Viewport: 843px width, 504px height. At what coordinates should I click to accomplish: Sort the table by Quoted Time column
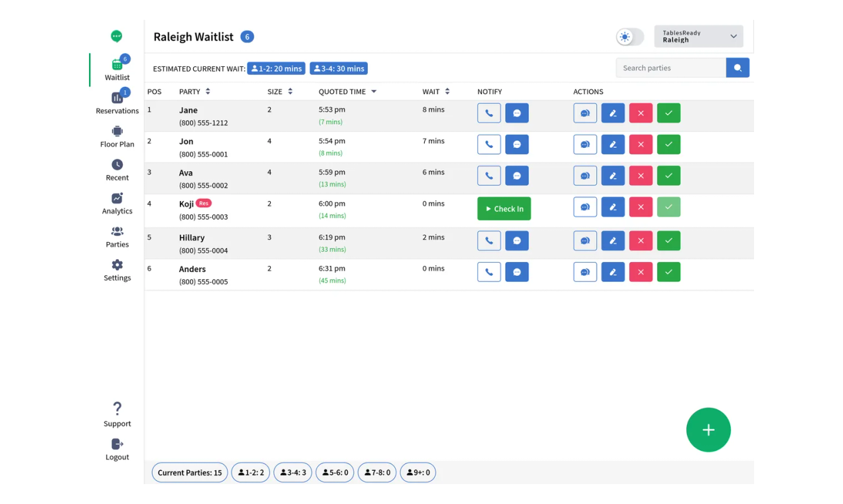[x=348, y=92]
